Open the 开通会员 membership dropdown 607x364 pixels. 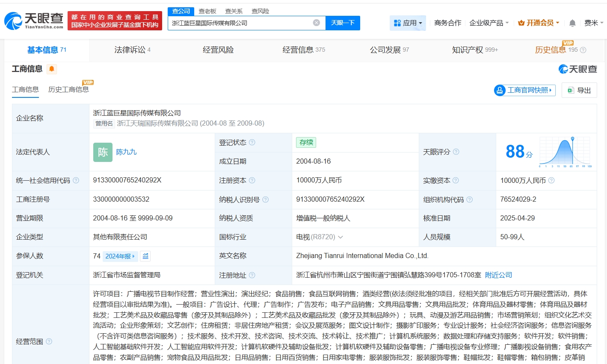(539, 23)
